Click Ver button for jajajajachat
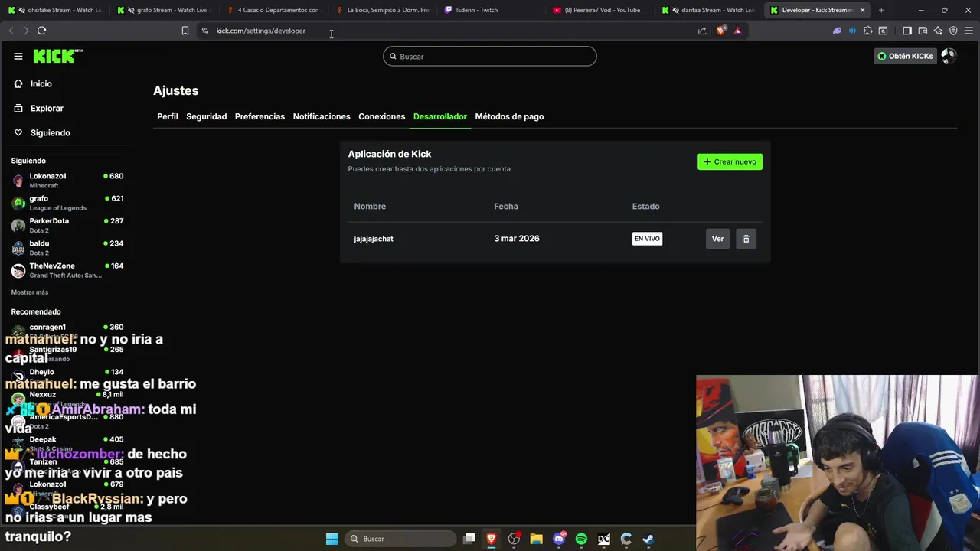Image resolution: width=980 pixels, height=551 pixels. tap(717, 239)
